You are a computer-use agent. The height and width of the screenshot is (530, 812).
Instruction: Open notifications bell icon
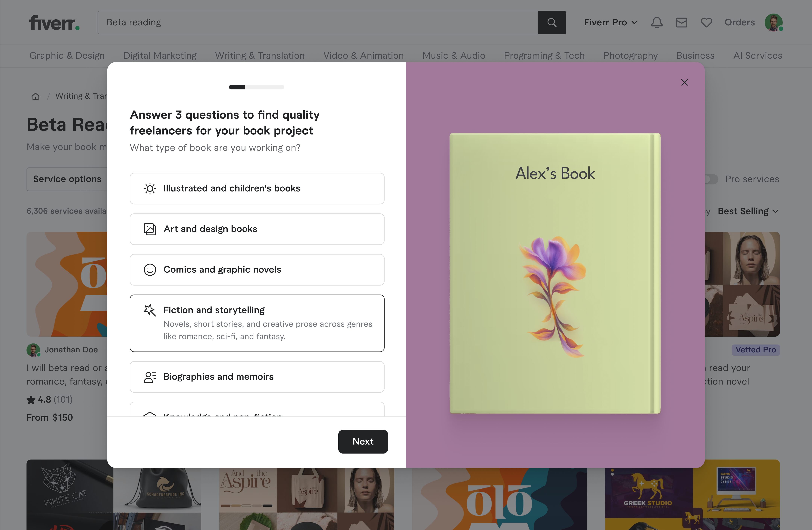(656, 23)
